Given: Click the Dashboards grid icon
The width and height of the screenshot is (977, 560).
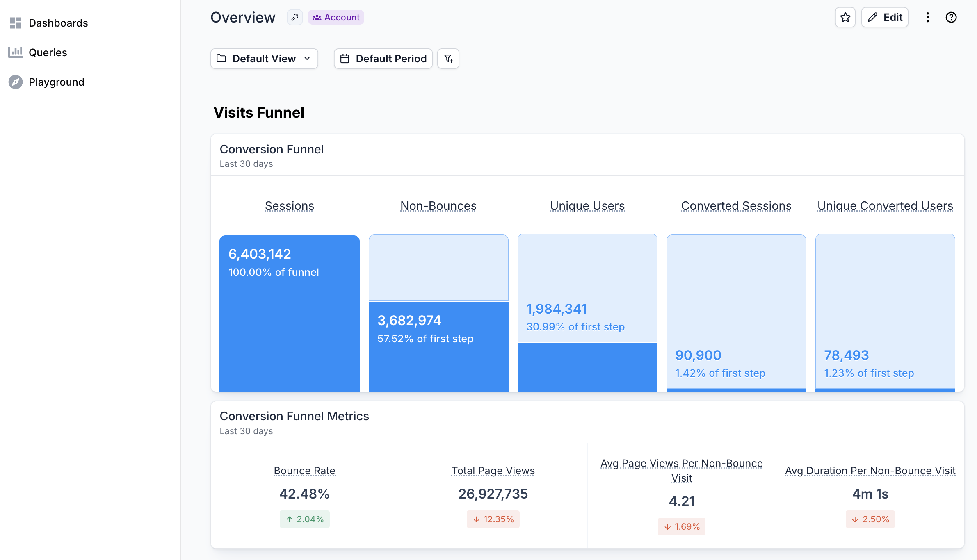Looking at the screenshot, I should coord(16,23).
